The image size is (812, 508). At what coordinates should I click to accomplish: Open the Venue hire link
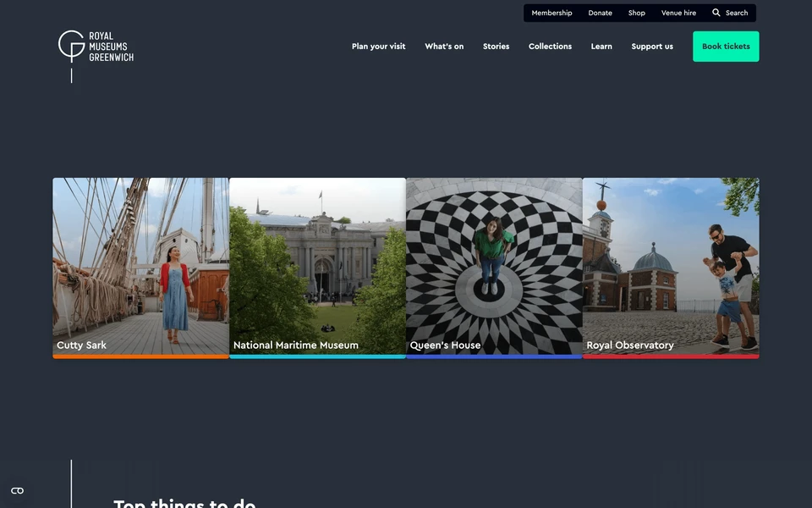click(x=678, y=13)
